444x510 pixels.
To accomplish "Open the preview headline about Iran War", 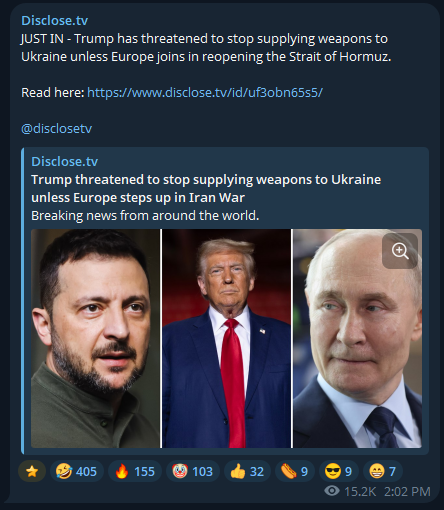I will click(x=206, y=188).
